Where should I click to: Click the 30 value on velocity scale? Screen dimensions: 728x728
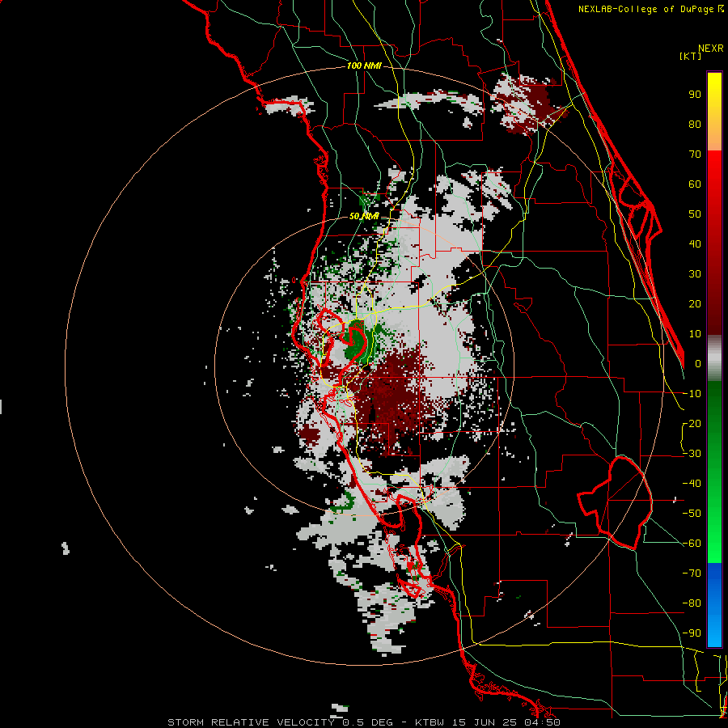(x=695, y=274)
